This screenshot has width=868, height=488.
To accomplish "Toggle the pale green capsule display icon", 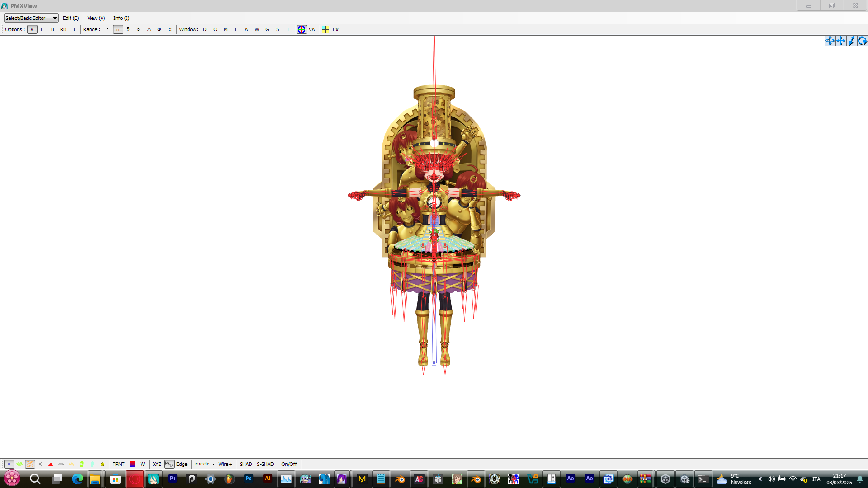I will (x=92, y=464).
